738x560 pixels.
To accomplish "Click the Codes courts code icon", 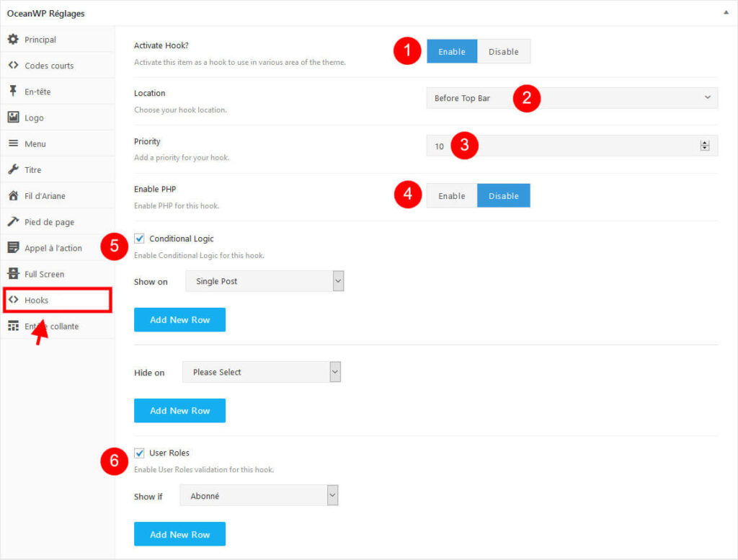I will [x=13, y=65].
